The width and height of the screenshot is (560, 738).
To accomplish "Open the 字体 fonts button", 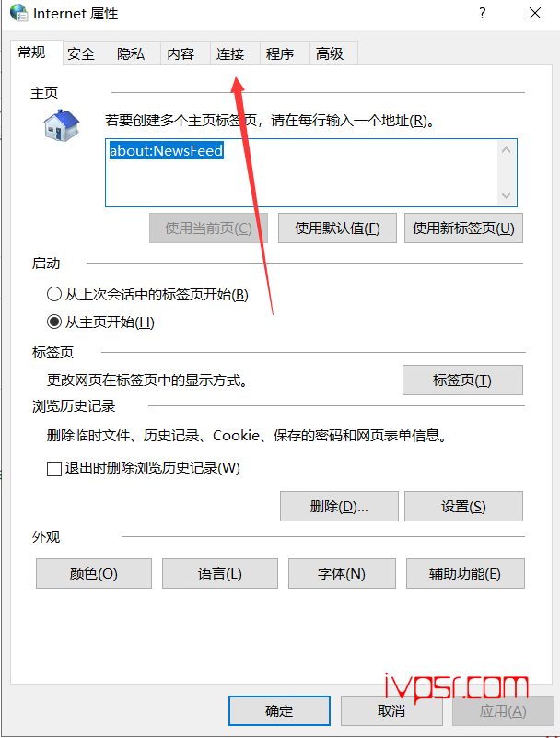I will [342, 574].
